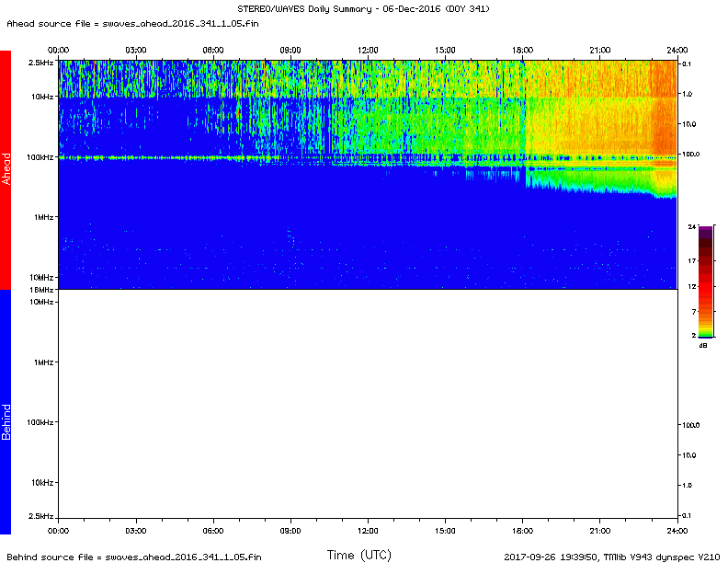
Task: Click the 18:00 tick on the bottom time axis
Action: (x=523, y=523)
